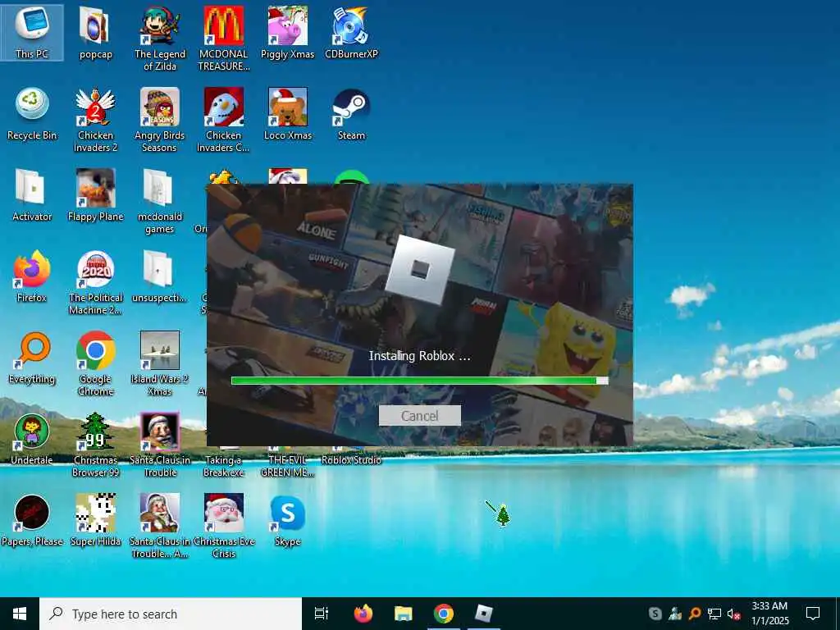Open Google Chrome desktop shortcut
Image resolution: width=840 pixels, height=630 pixels.
[x=95, y=364]
